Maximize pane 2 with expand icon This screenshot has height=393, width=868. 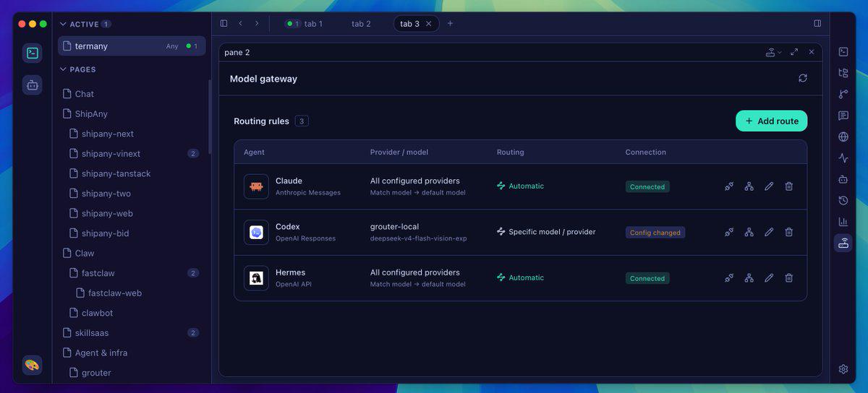point(794,52)
